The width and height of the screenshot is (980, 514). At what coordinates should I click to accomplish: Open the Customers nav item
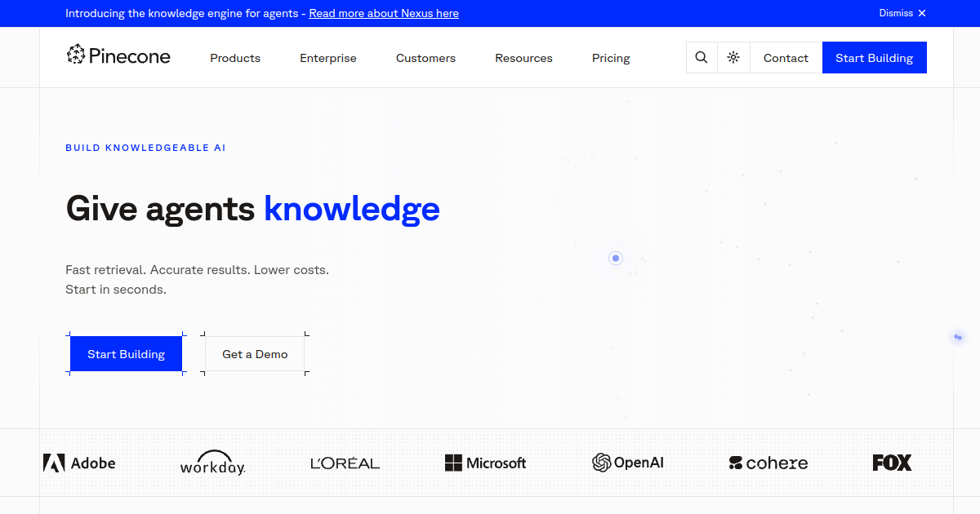tap(425, 58)
